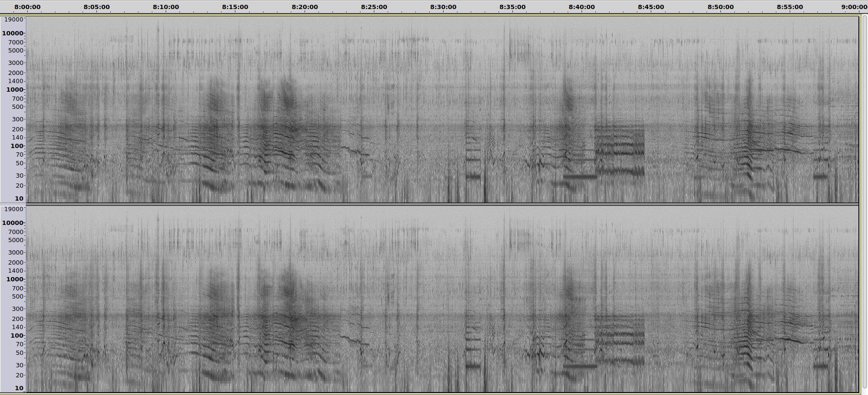Click the 8:55:00 time ruler mark
The width and height of the screenshot is (868, 395).
(790, 7)
